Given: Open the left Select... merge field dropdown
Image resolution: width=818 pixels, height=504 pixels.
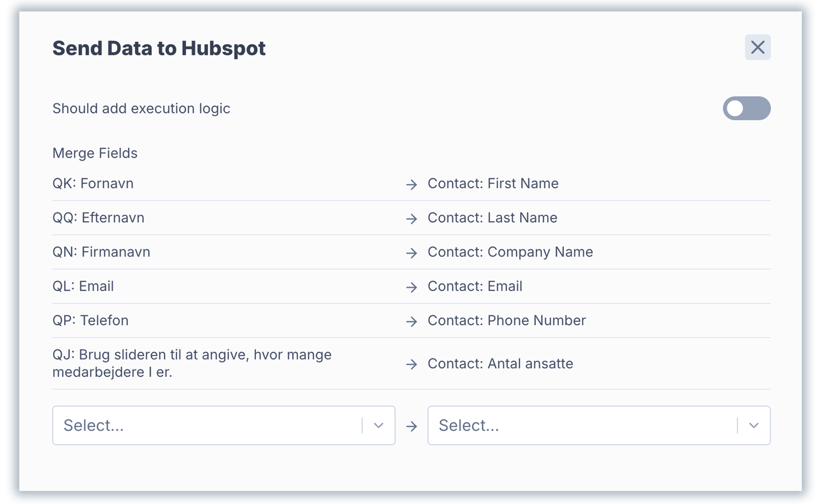Looking at the screenshot, I should click(x=223, y=426).
